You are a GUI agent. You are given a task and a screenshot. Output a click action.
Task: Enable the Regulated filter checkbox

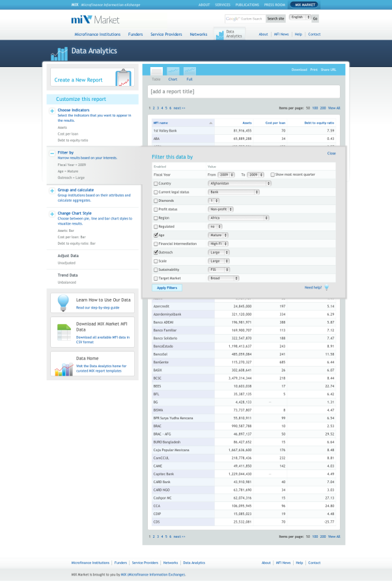point(156,227)
